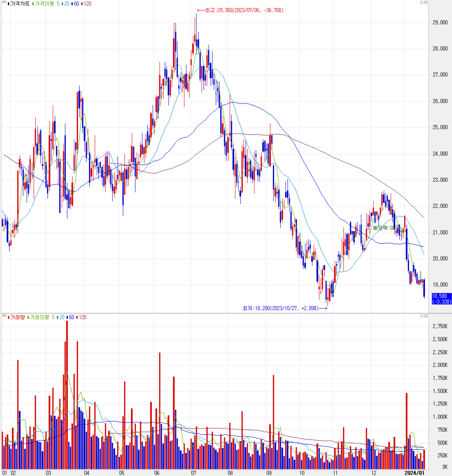Click the 1,000K volume axis label

pyautogui.click(x=440, y=417)
